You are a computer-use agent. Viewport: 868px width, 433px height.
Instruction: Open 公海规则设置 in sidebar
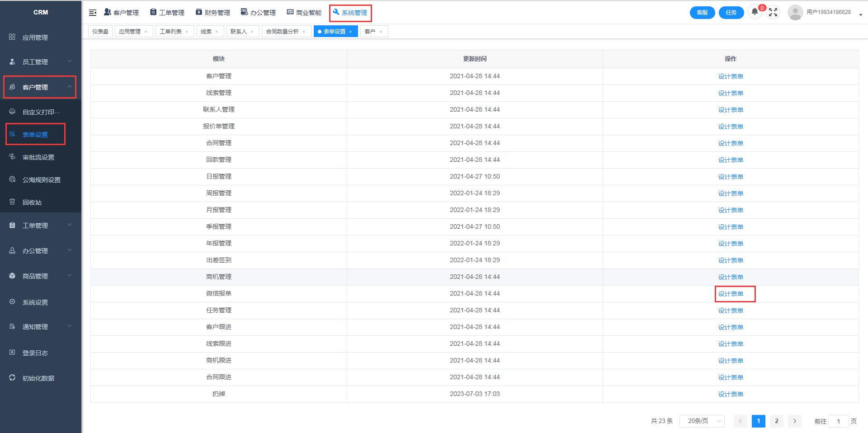tap(41, 180)
